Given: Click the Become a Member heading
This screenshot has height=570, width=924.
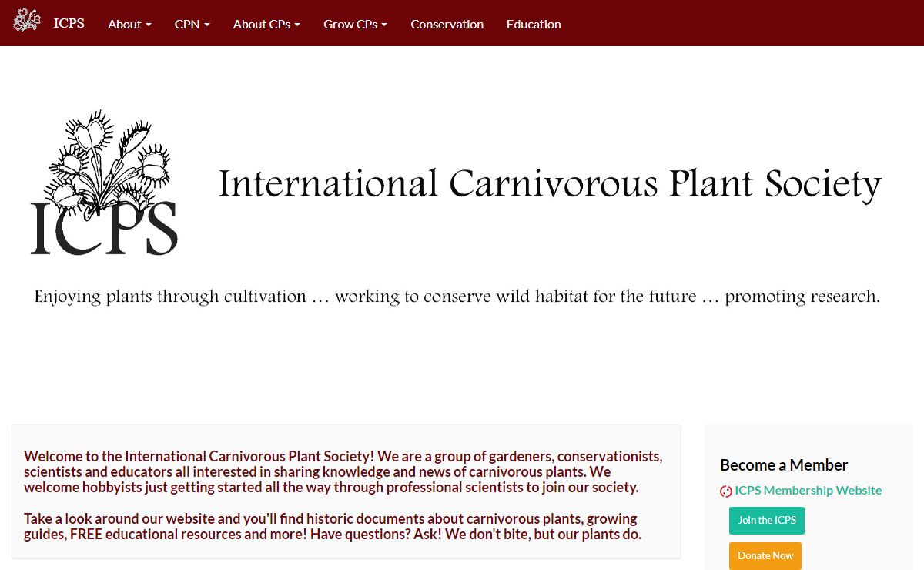Looking at the screenshot, I should pos(784,464).
